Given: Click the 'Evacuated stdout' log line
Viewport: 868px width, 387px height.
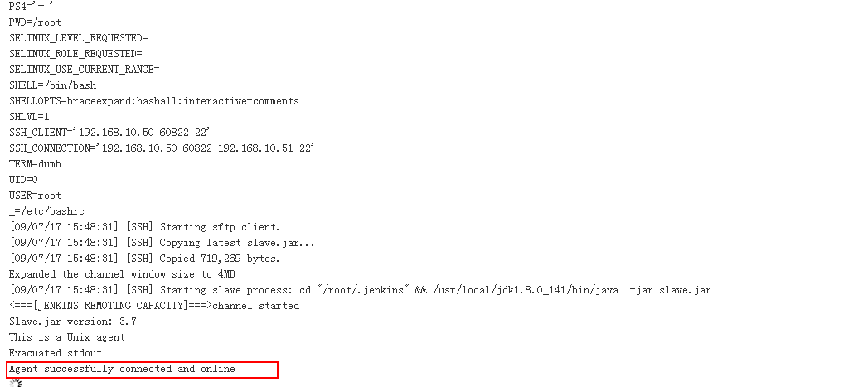Looking at the screenshot, I should pos(56,353).
